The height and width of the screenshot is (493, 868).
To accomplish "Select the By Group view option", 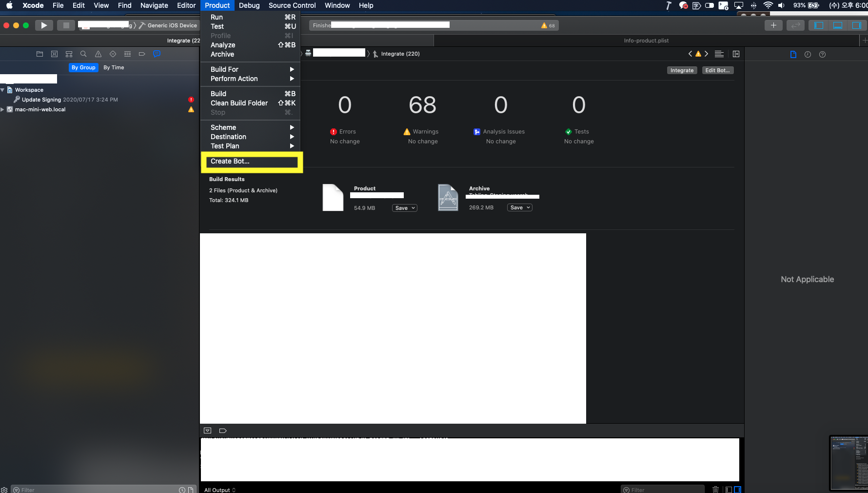I will point(83,67).
